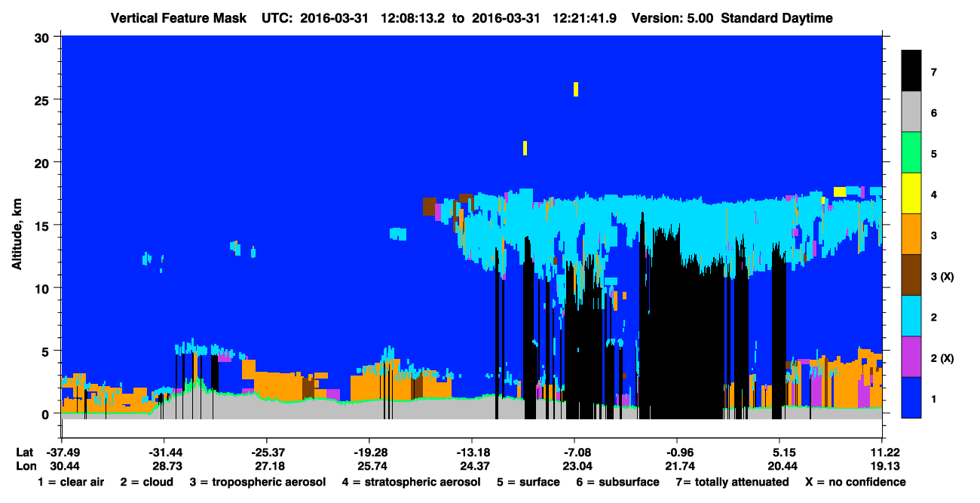This screenshot has height=503, width=980.
Task: Click the longitude value "30.44"
Action: [x=63, y=466]
